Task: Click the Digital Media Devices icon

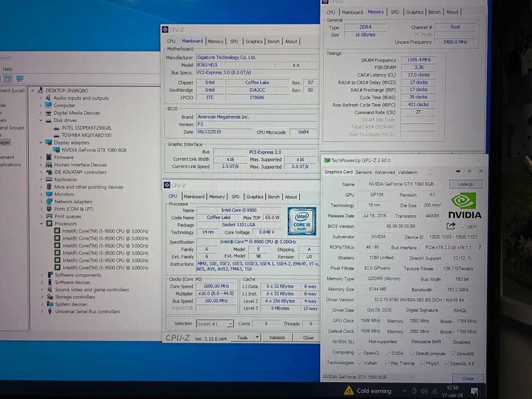Action: pos(48,113)
